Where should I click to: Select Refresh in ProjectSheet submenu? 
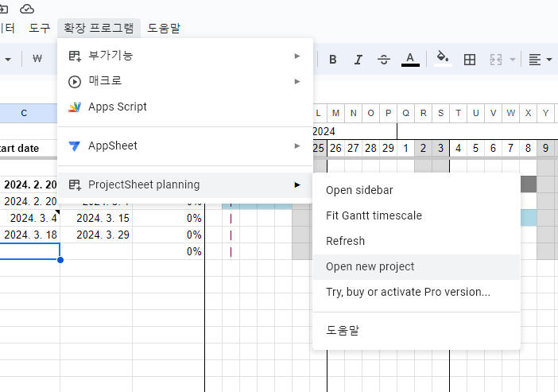(x=417, y=241)
